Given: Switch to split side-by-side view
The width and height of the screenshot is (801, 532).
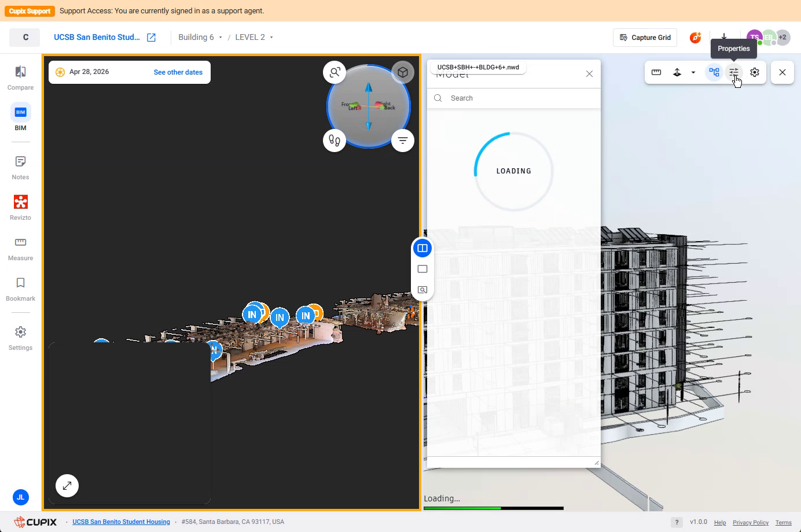Looking at the screenshot, I should [422, 249].
